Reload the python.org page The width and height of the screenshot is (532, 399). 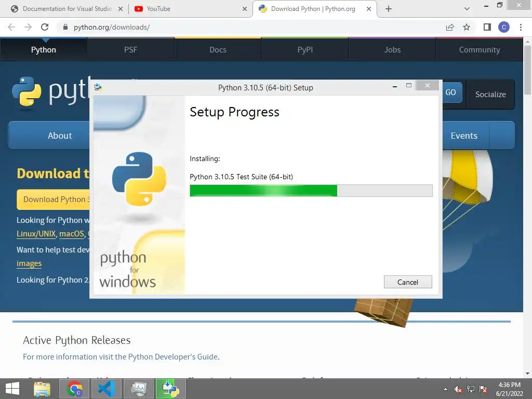(45, 27)
